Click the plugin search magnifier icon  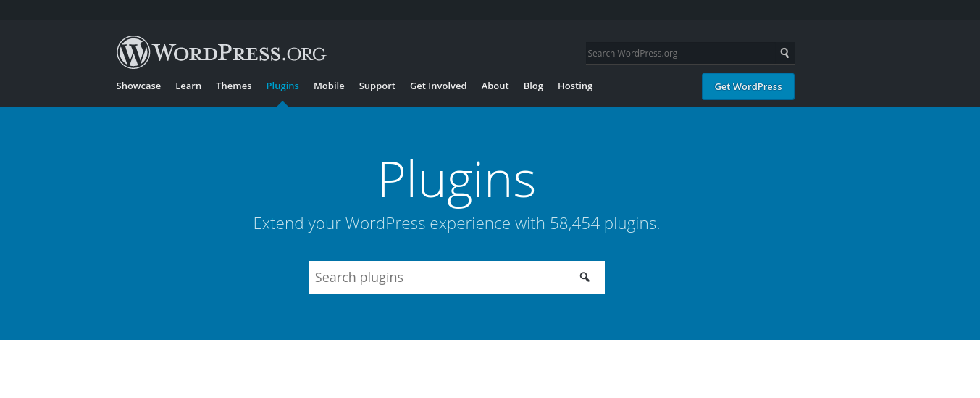585,277
